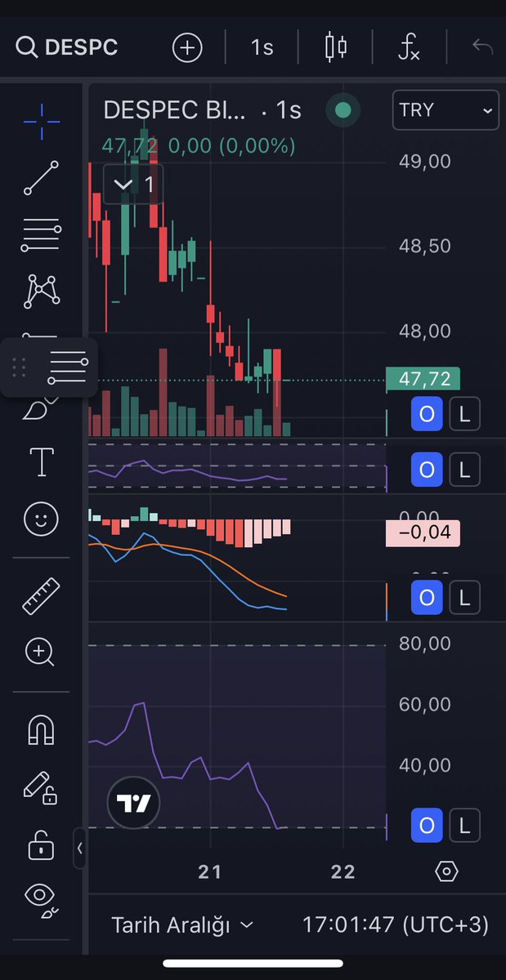
Task: Toggle O button on main price scale
Action: 427,414
